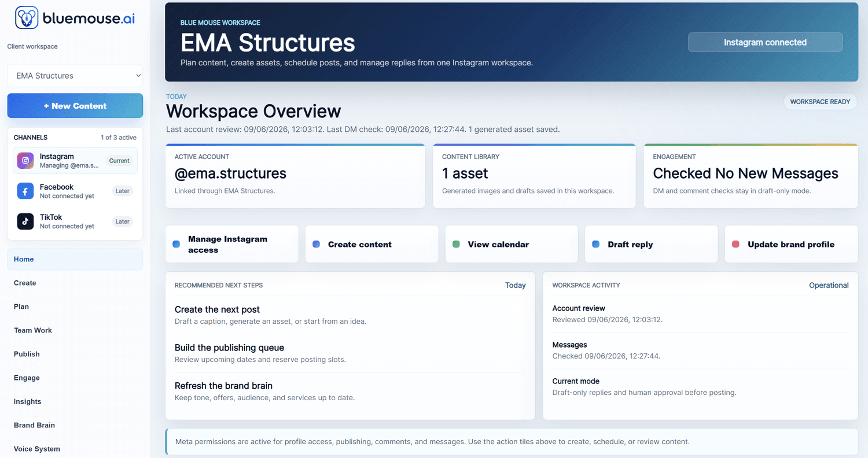This screenshot has height=458, width=868.
Task: Click the + New Content button
Action: point(75,106)
